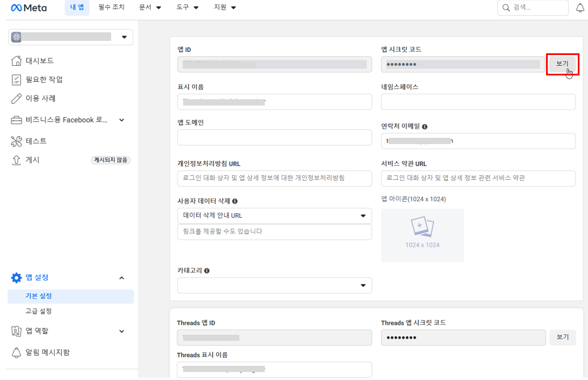Open the 문서 menu dropdown

pos(150,7)
